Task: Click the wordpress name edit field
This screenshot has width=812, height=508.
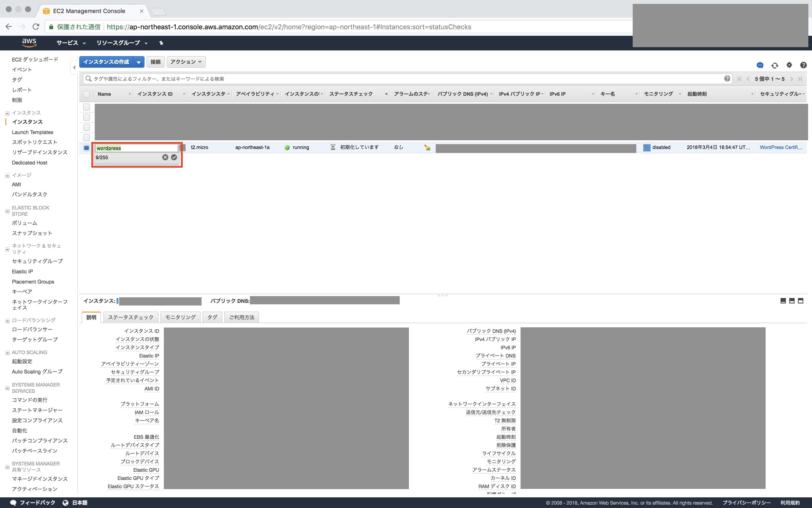Action: [137, 148]
